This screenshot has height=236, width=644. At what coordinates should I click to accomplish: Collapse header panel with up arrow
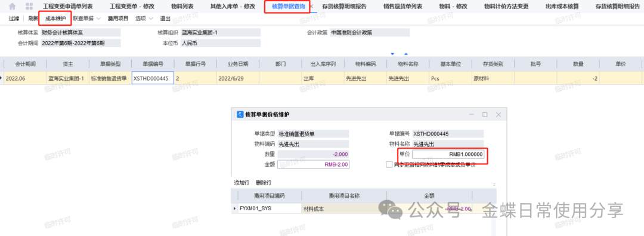click(406, 54)
